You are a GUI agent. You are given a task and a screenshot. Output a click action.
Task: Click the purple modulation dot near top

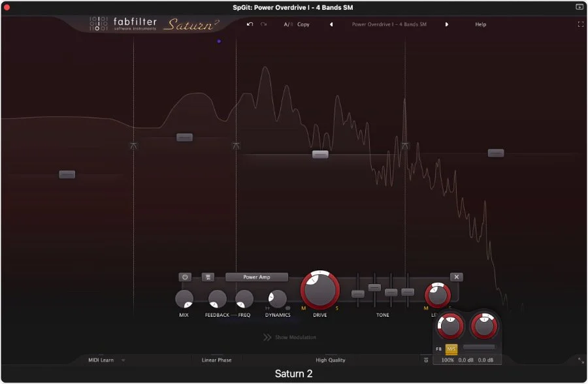click(x=219, y=41)
